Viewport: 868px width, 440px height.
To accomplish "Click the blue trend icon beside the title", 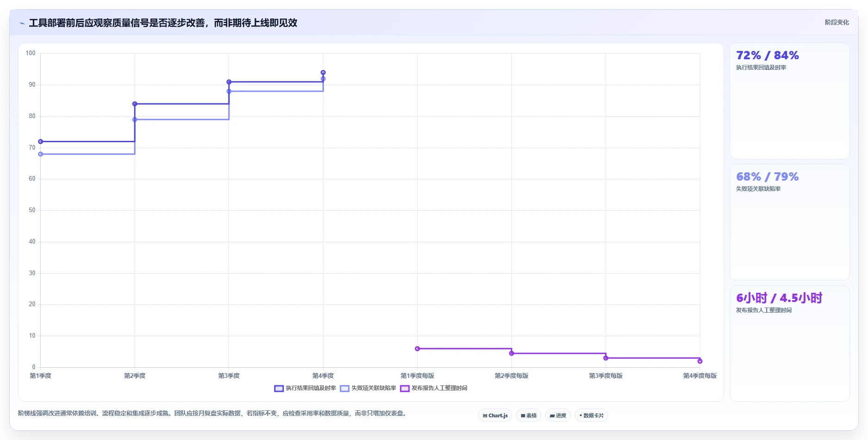I will 22,23.
